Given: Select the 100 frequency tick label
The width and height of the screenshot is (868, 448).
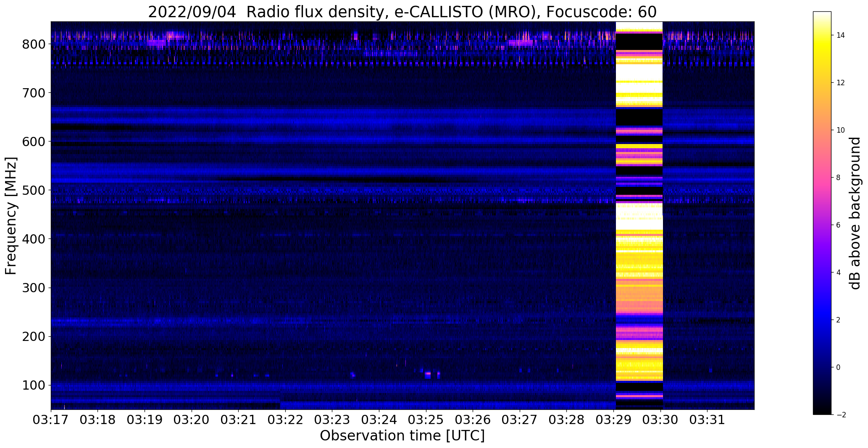Looking at the screenshot, I should tap(34, 385).
